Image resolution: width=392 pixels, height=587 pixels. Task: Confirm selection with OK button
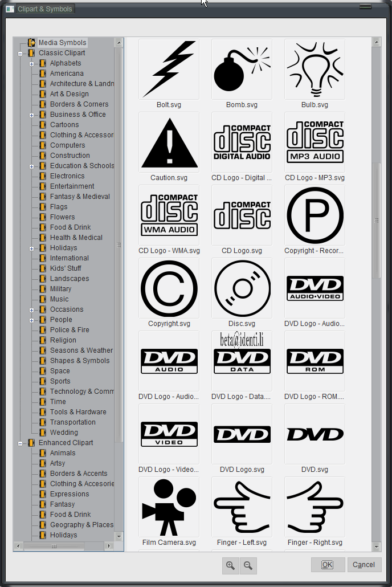[328, 565]
